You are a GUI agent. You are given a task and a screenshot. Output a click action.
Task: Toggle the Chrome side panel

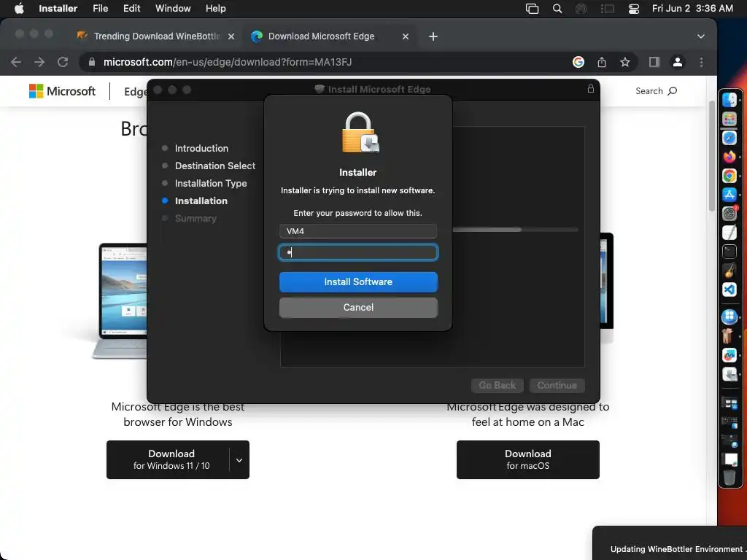click(654, 62)
